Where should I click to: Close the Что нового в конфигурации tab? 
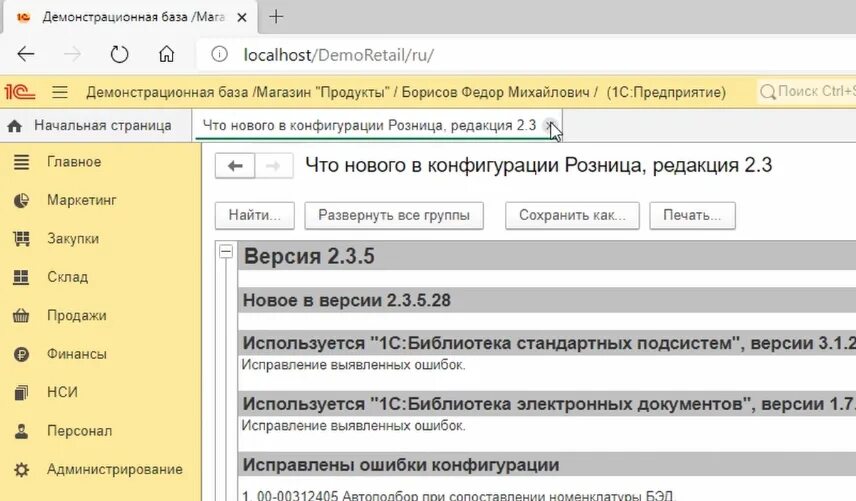pos(550,126)
